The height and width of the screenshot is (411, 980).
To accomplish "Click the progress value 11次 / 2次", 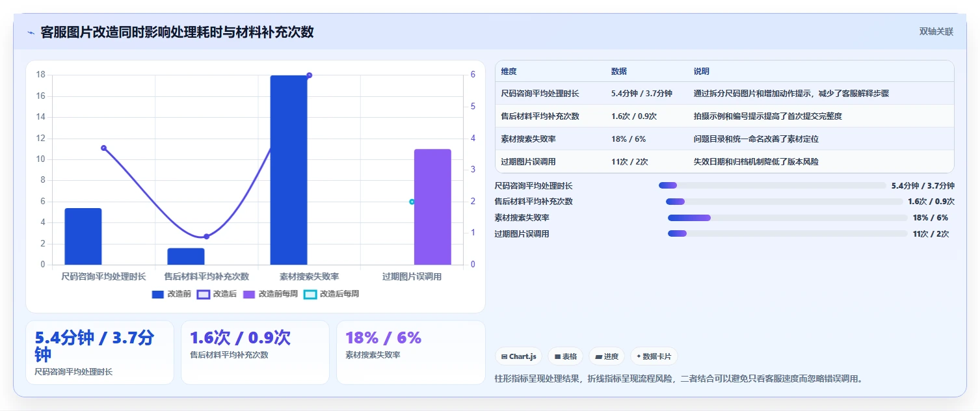I will pyautogui.click(x=931, y=233).
